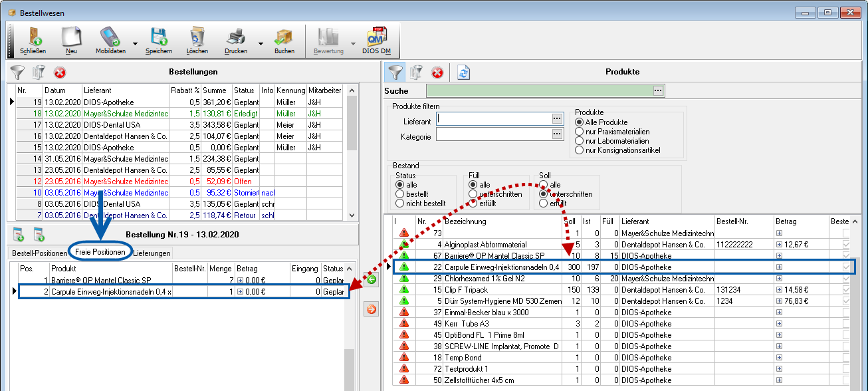The width and height of the screenshot is (868, 391).
Task: Select nur Labormaterialien
Action: (x=580, y=141)
